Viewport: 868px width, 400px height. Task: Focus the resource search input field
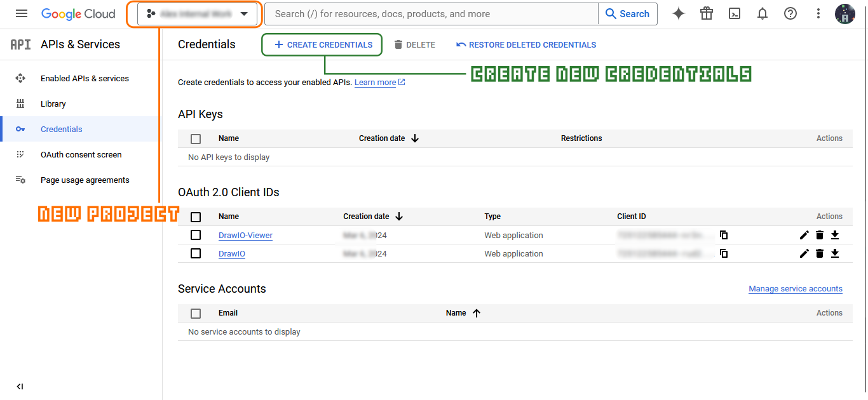coord(431,14)
